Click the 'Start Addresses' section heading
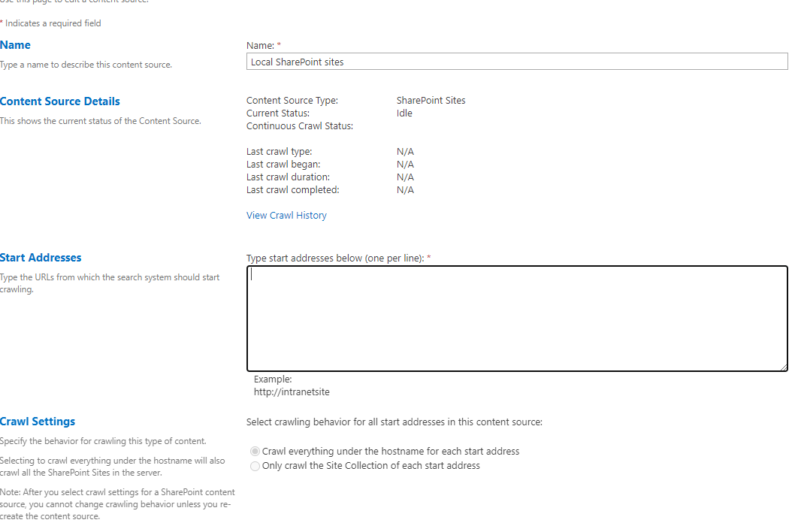The width and height of the screenshot is (795, 532). pyautogui.click(x=41, y=257)
